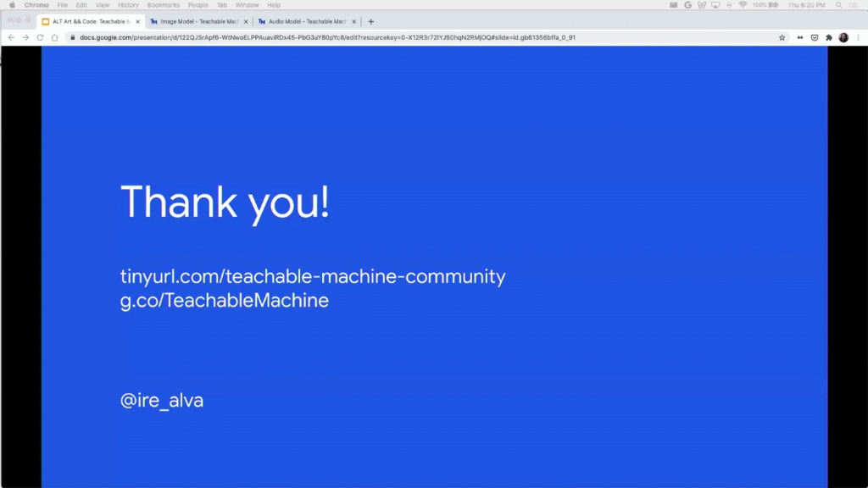Go forward to the next page
Screen dimensions: 868x488
pyautogui.click(x=25, y=37)
